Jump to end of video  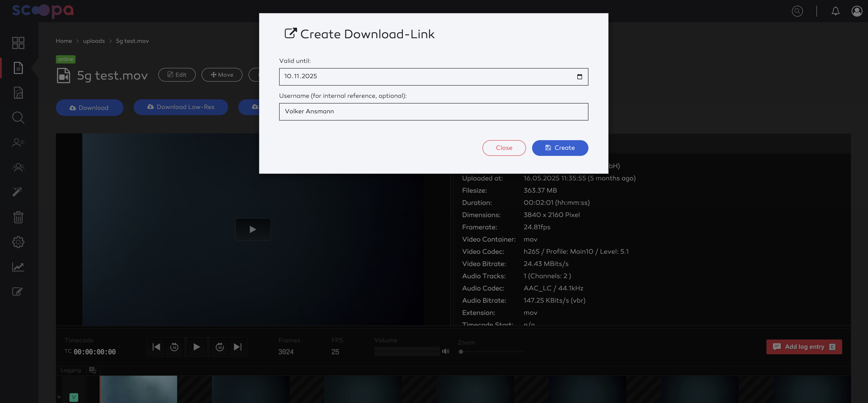click(238, 347)
